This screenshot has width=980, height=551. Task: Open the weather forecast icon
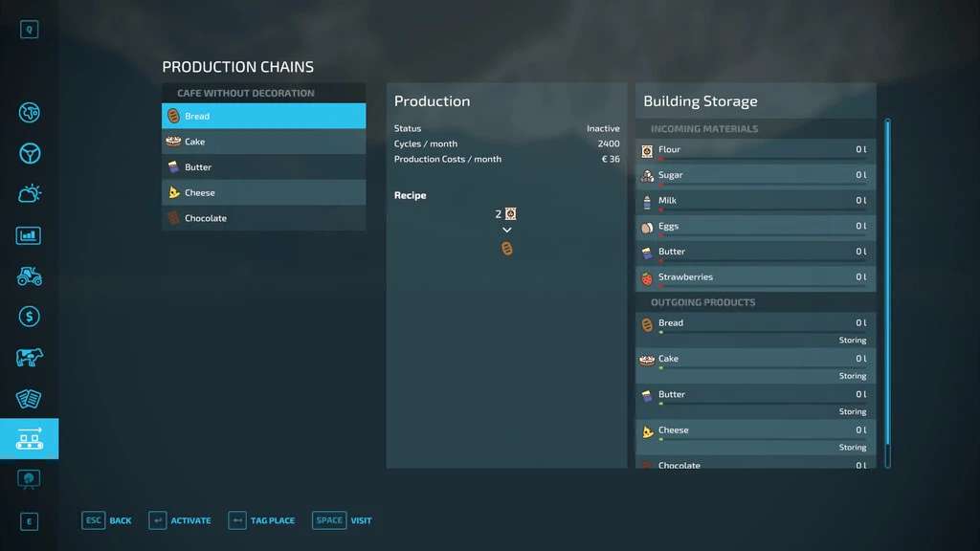point(29,194)
